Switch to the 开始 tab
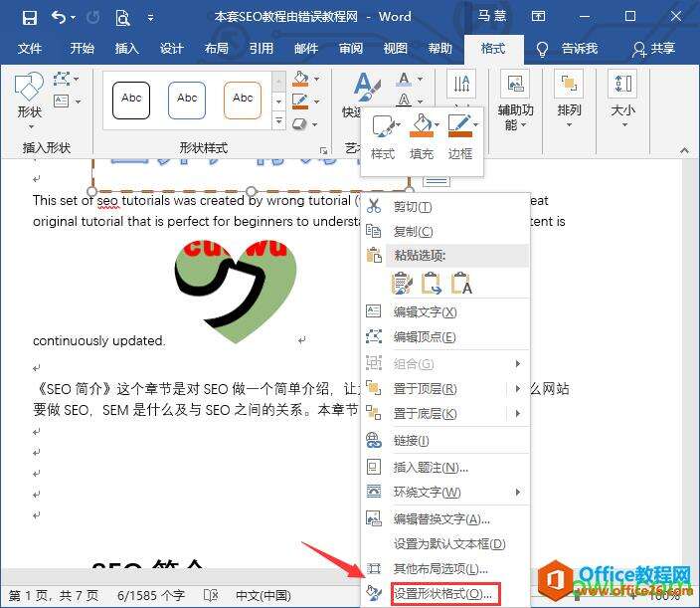This screenshot has width=700, height=608. click(x=82, y=48)
